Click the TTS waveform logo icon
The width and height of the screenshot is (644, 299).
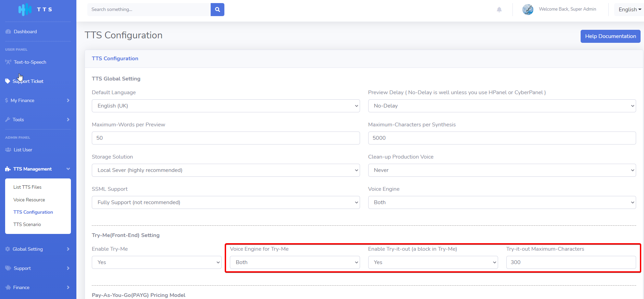point(25,10)
